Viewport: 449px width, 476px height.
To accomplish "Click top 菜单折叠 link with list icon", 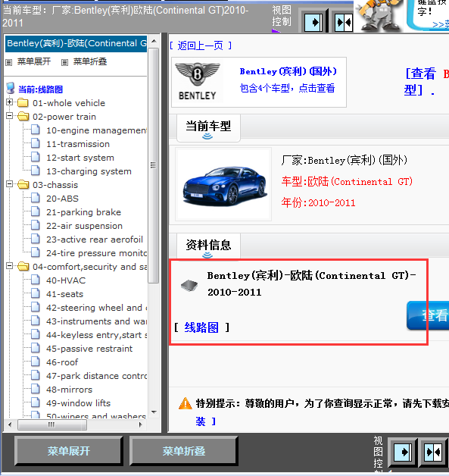I will [84, 62].
